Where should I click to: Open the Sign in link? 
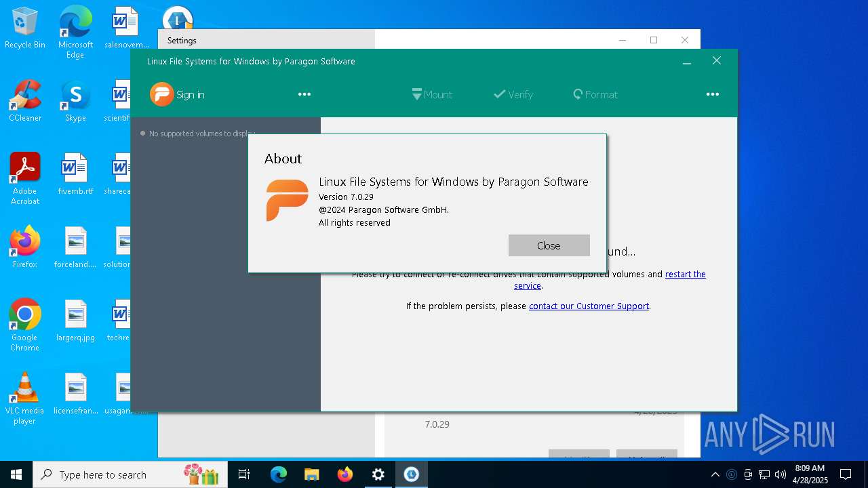click(x=191, y=95)
